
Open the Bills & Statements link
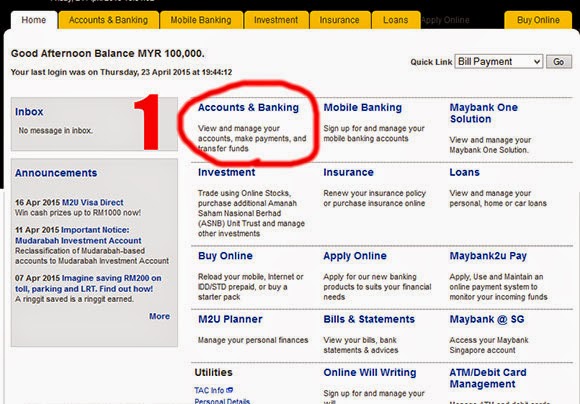(x=369, y=319)
